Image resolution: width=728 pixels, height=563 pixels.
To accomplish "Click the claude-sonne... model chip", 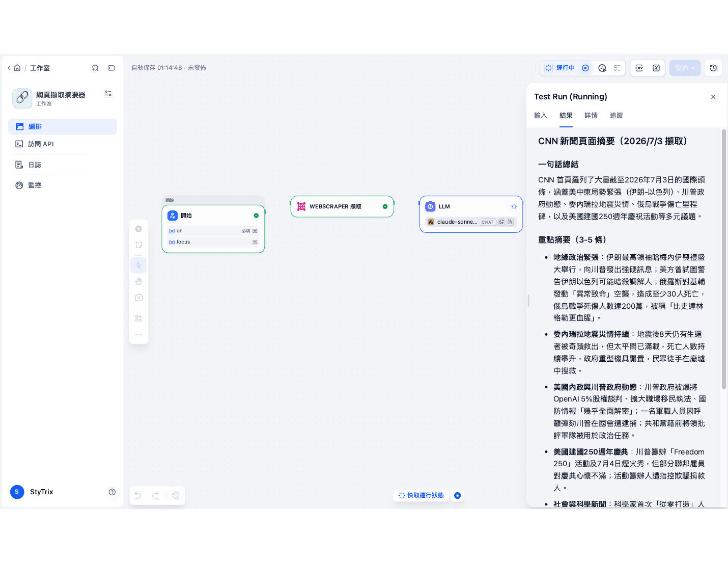I will click(x=471, y=222).
